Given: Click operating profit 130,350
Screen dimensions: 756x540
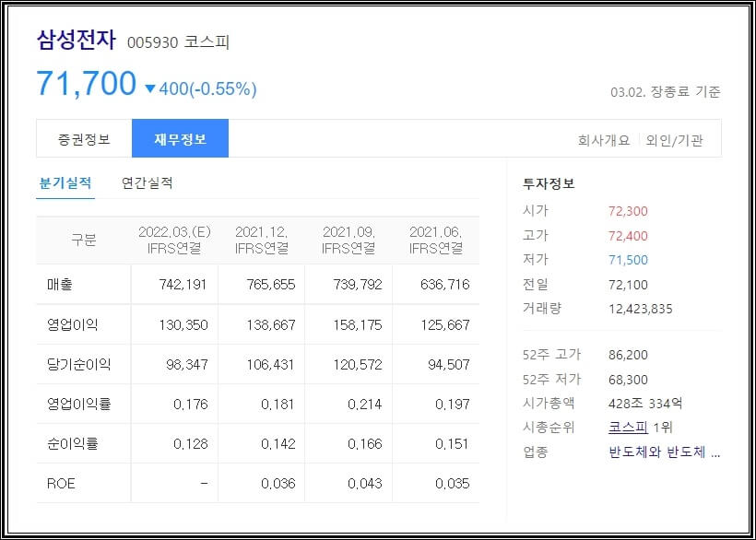Looking at the screenshot, I should click(x=183, y=324).
